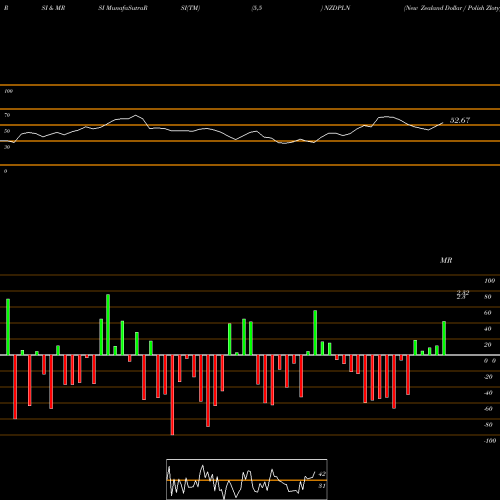
Task: Click the RSI axis label 50
Action: click(7, 131)
